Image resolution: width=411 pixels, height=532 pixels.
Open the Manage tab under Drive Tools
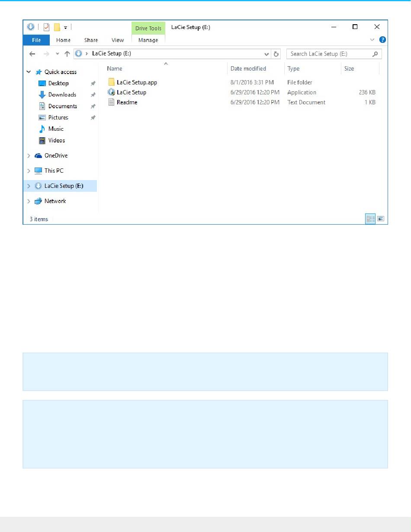tap(148, 40)
